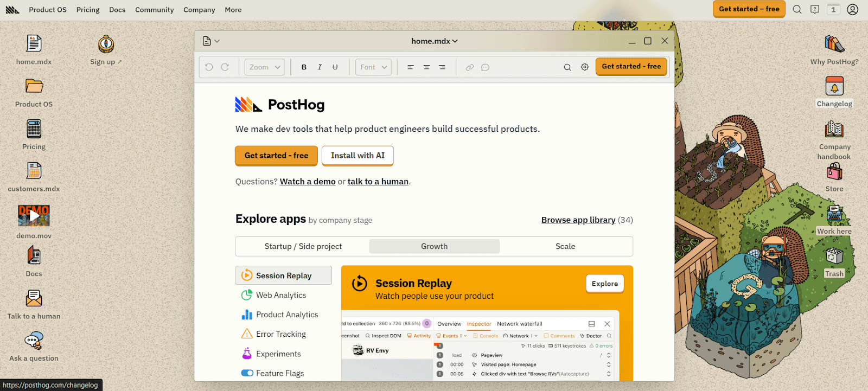The width and height of the screenshot is (868, 391).
Task: Select Session Replay in app list
Action: pos(284,275)
